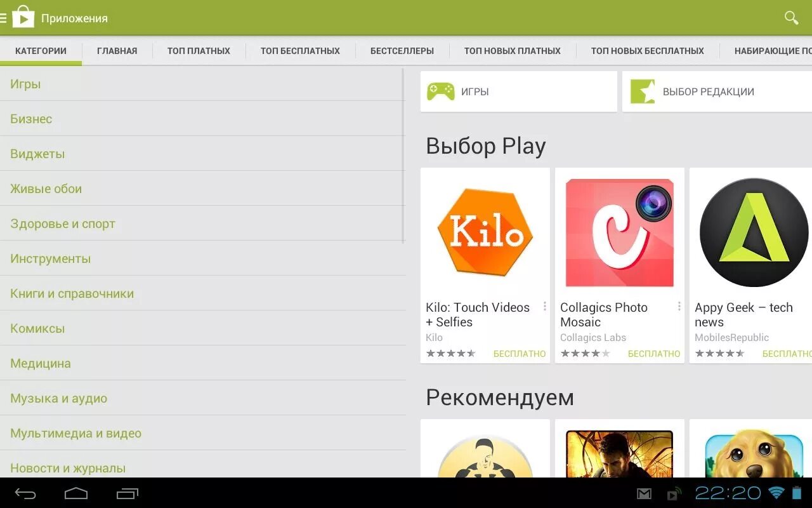812x508 pixels.
Task: Click the Appy Geek – tech news title
Action: [743, 314]
